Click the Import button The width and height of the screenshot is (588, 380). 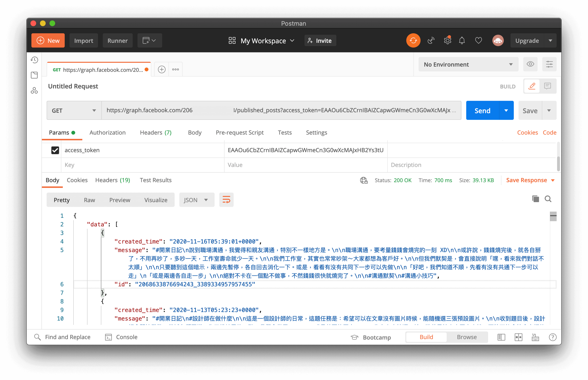click(83, 40)
